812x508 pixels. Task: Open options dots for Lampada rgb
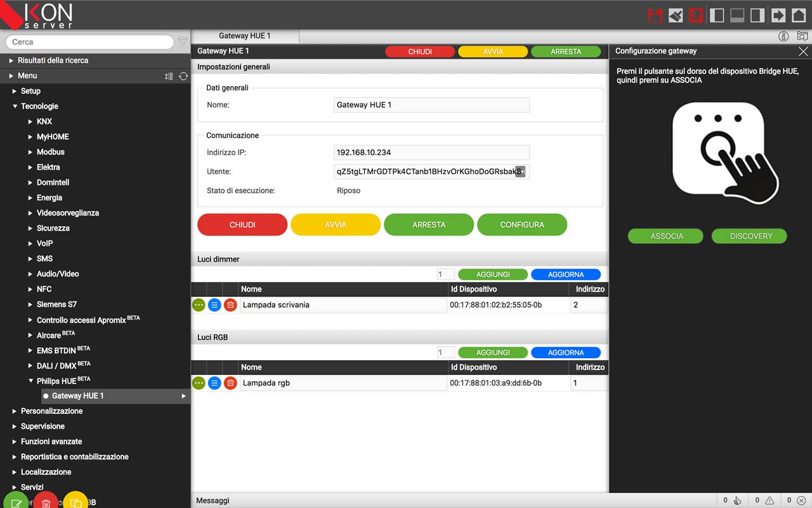[x=199, y=383]
